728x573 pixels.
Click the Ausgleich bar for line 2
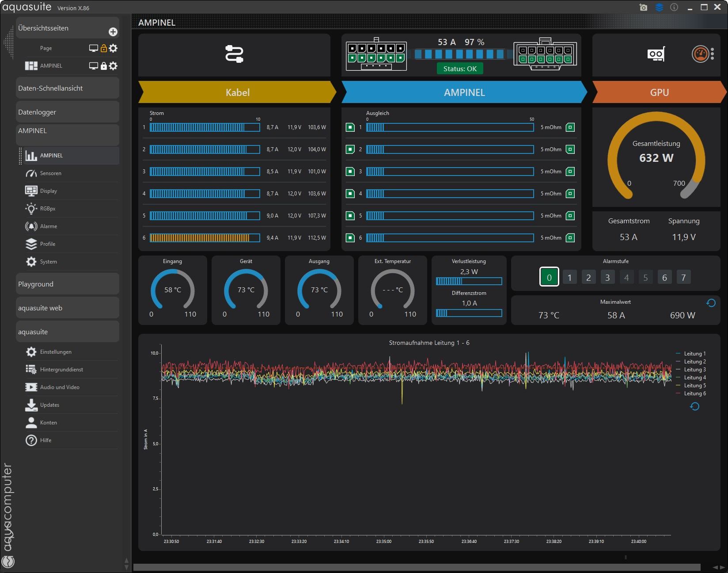[x=450, y=149]
